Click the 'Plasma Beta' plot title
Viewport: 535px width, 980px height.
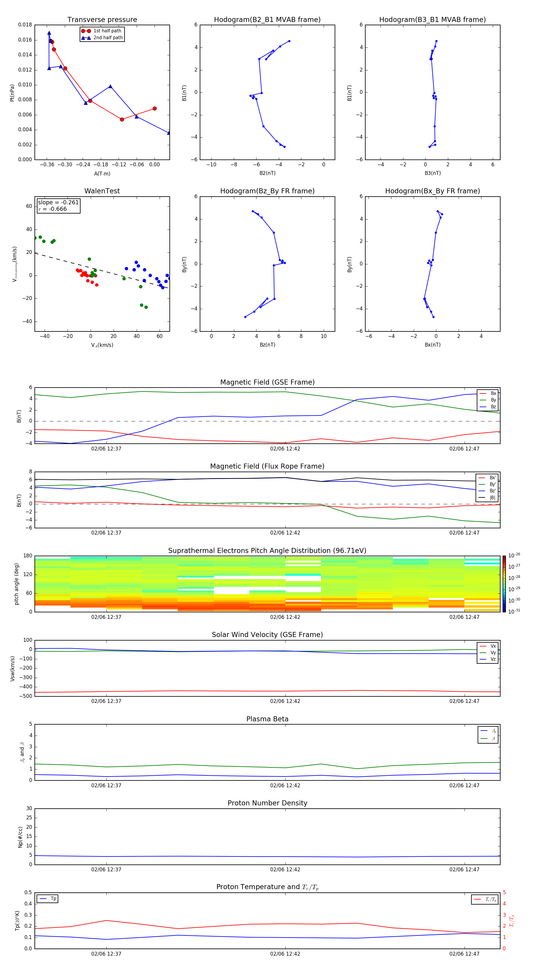(x=267, y=719)
